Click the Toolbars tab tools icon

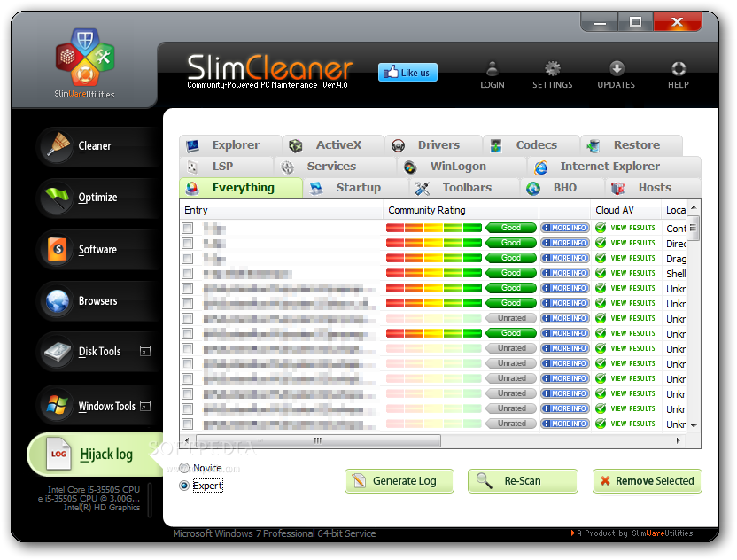422,189
